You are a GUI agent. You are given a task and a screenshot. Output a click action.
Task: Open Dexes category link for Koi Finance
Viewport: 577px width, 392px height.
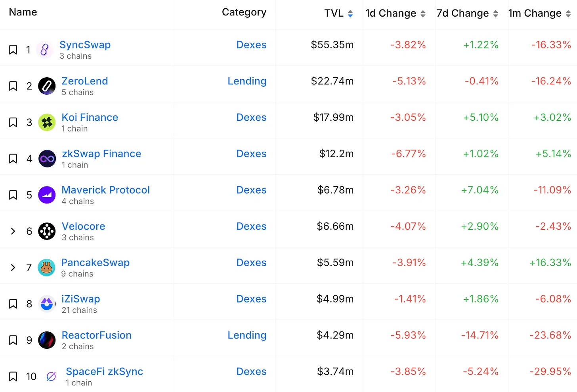[x=251, y=118]
